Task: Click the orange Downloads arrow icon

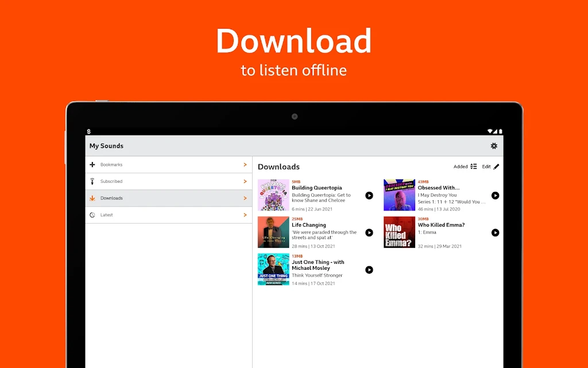Action: click(92, 198)
